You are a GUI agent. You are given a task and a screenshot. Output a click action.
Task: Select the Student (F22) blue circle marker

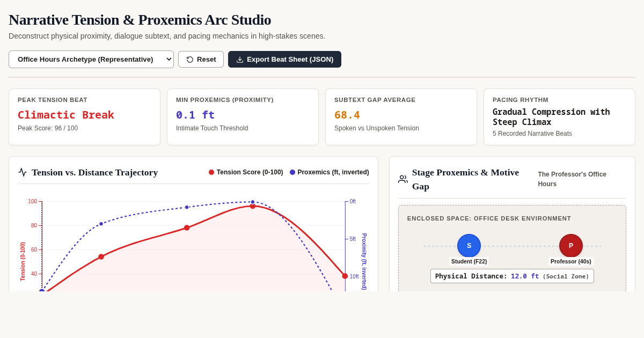469,246
